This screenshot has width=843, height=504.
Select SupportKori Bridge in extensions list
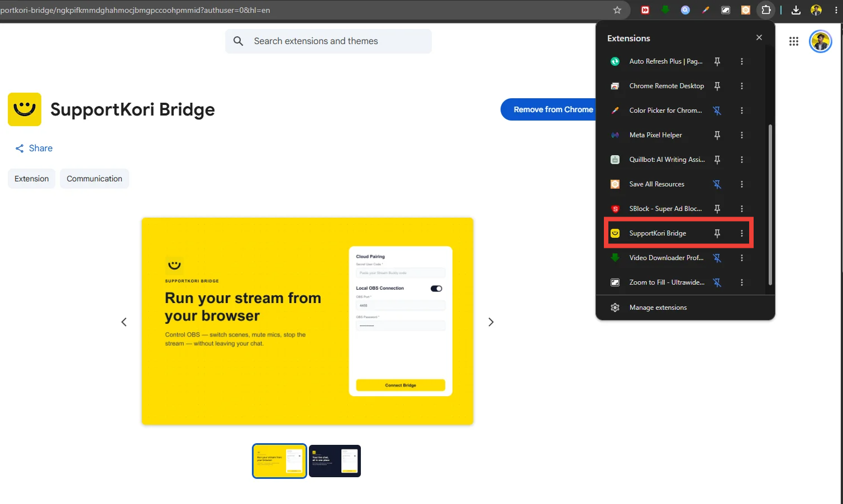pos(658,233)
